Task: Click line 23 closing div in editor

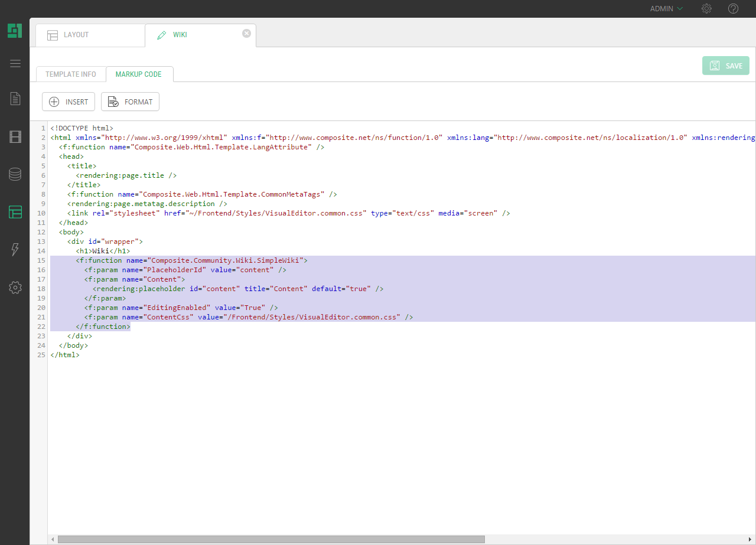Action: [x=80, y=336]
